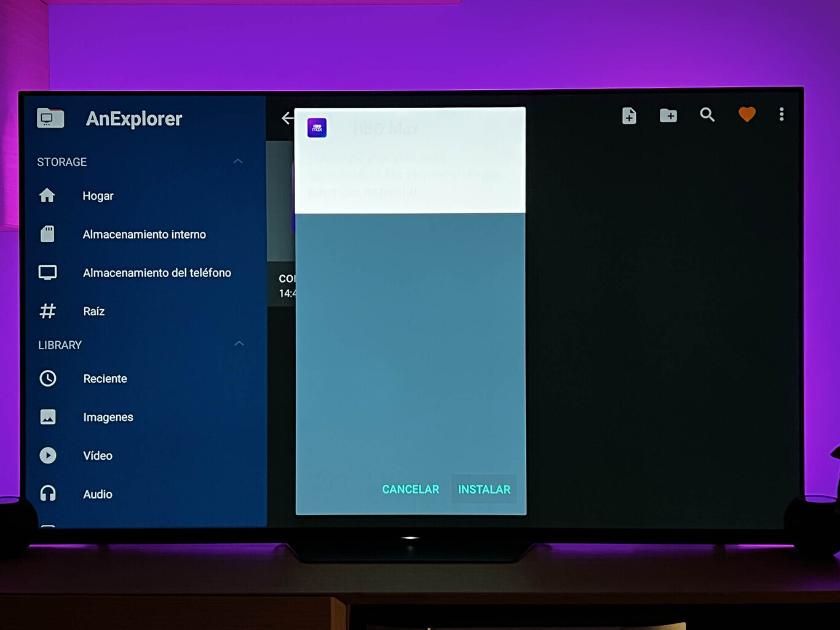Select the headphones icon beside Audio
The width and height of the screenshot is (840, 630).
point(47,494)
